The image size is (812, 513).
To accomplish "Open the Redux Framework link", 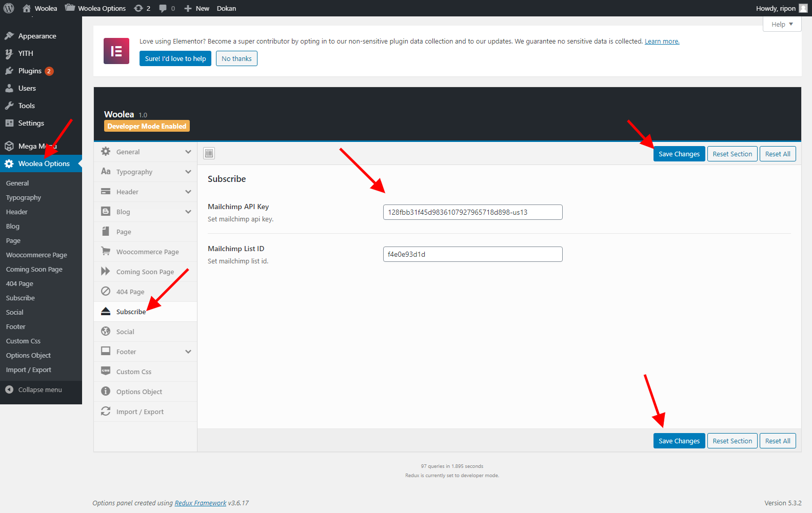I will pyautogui.click(x=201, y=503).
